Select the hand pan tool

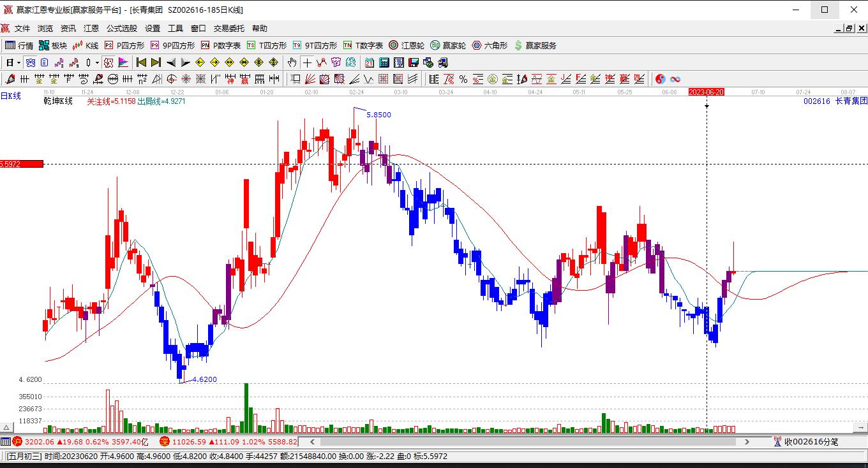coord(292,62)
